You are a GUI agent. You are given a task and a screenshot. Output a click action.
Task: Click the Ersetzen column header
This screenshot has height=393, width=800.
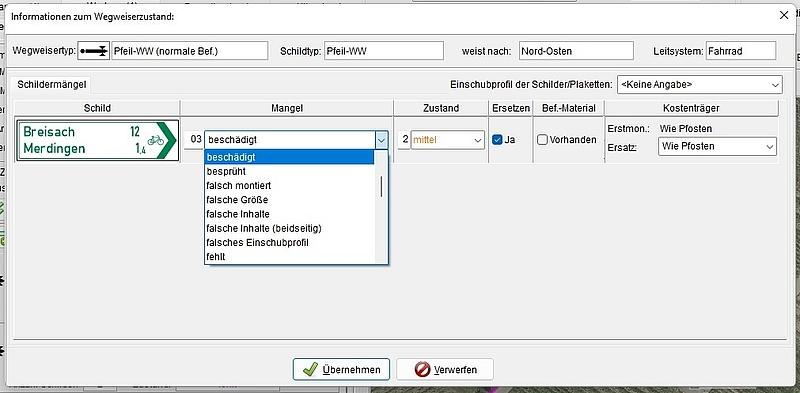[511, 108]
